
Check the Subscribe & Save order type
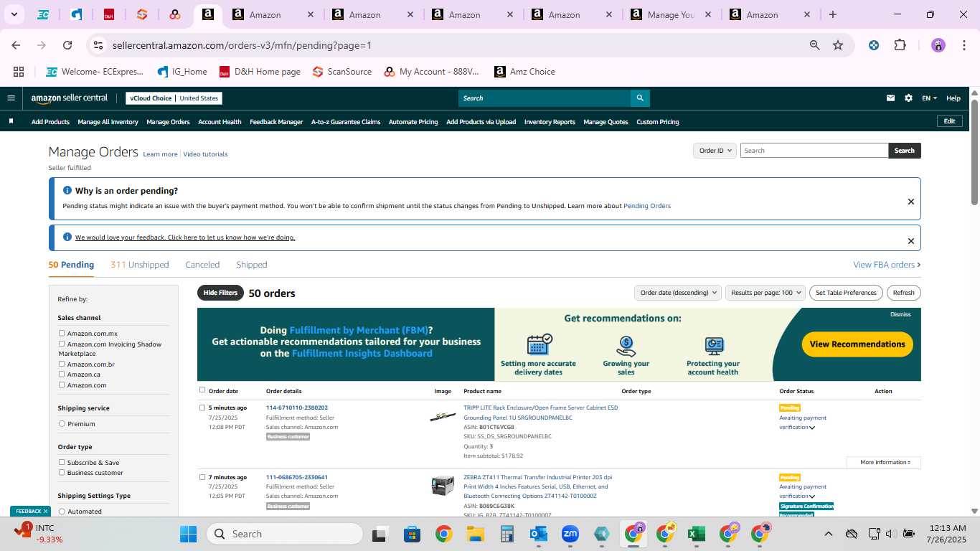pos(62,462)
